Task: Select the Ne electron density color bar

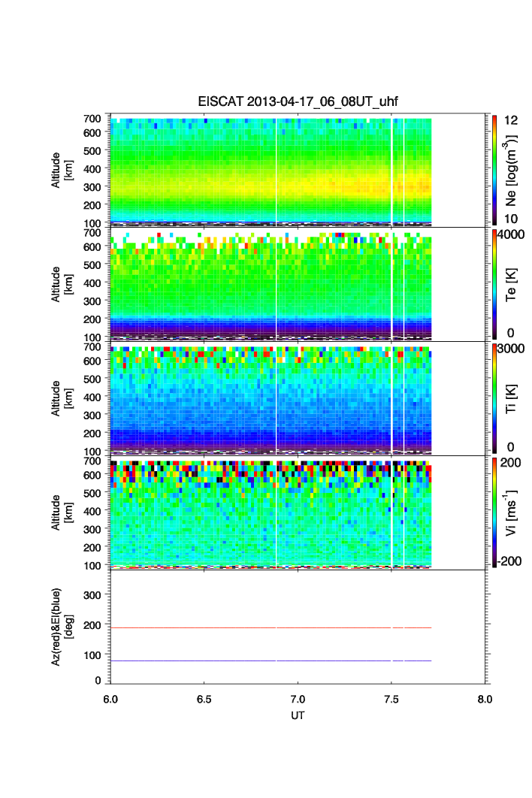Action: 494,171
